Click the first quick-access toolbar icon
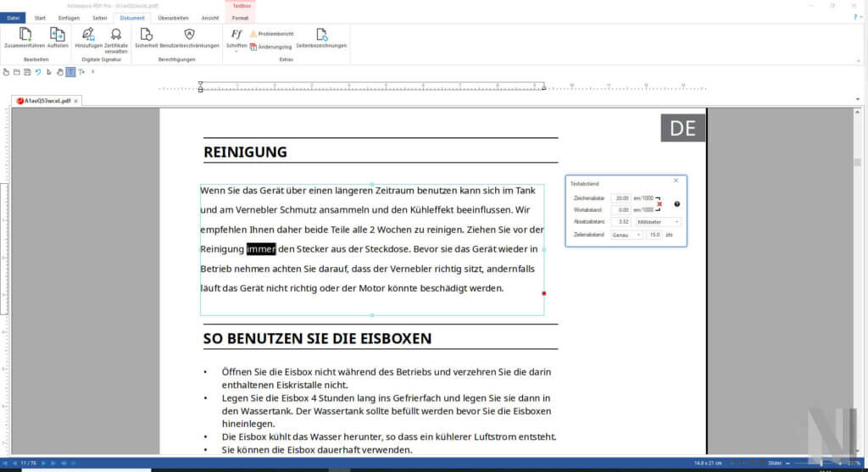This screenshot has width=868, height=472. pyautogui.click(x=6, y=72)
